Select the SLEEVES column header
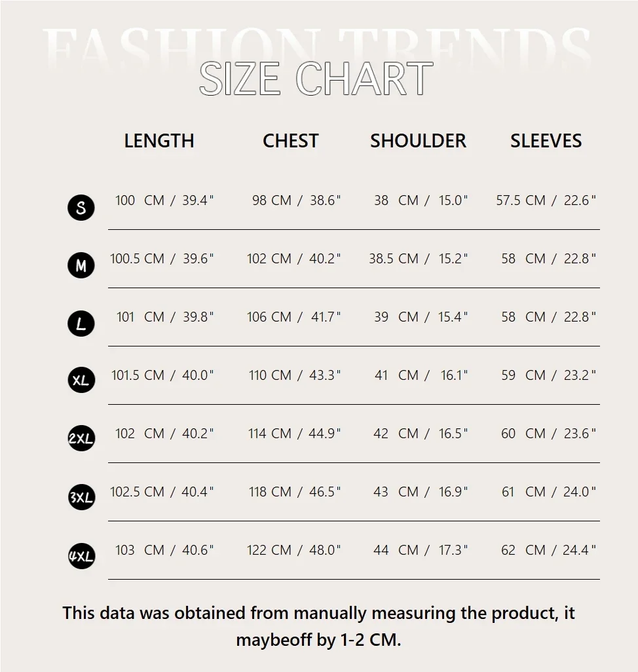The height and width of the screenshot is (672, 638). pos(546,141)
